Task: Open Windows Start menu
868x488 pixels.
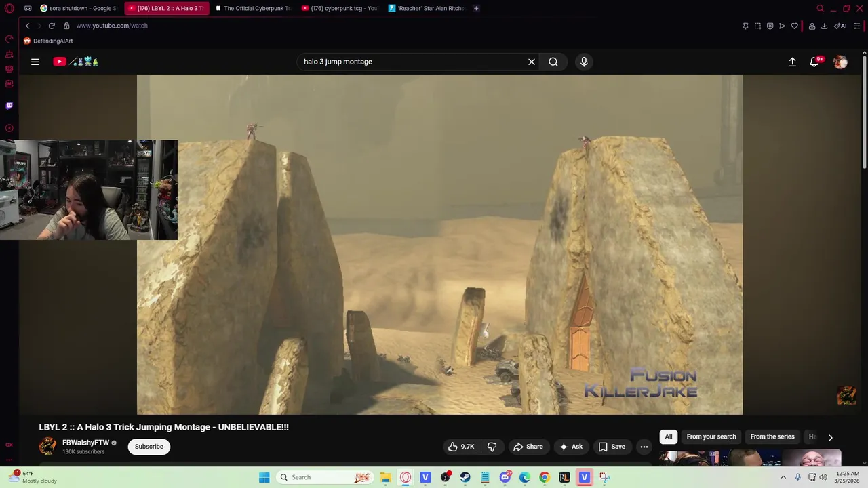Action: click(264, 477)
